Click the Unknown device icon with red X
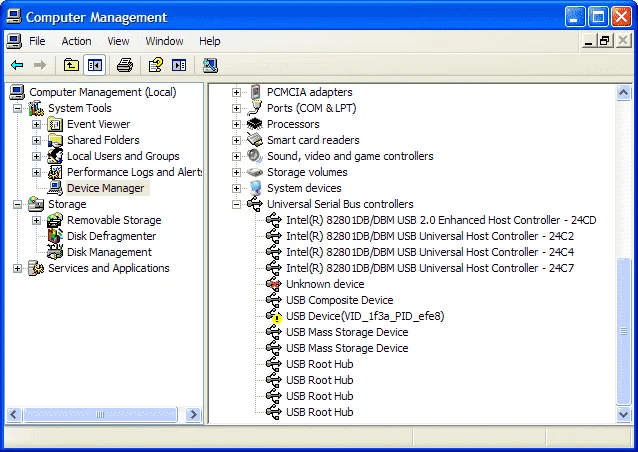638x452 pixels. [274, 284]
